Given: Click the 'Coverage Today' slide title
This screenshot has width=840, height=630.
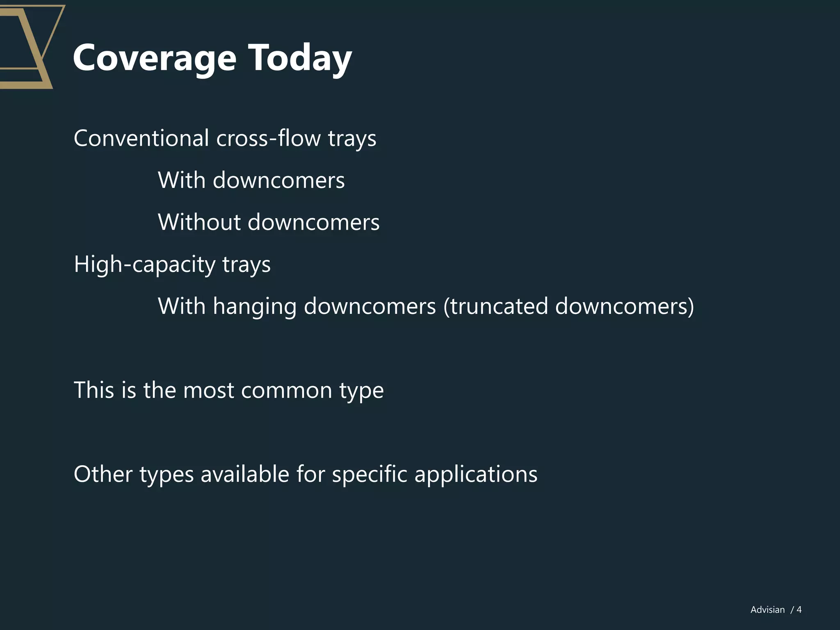Looking at the screenshot, I should [x=212, y=58].
